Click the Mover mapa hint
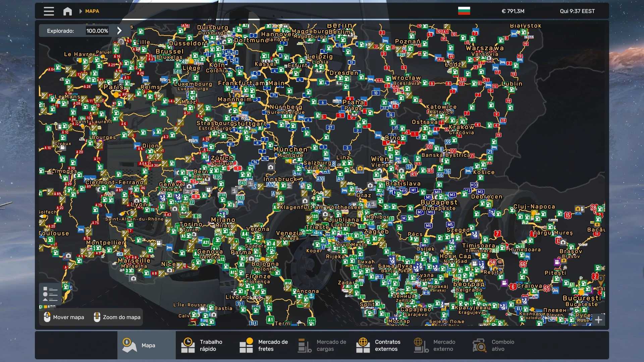 click(x=64, y=317)
